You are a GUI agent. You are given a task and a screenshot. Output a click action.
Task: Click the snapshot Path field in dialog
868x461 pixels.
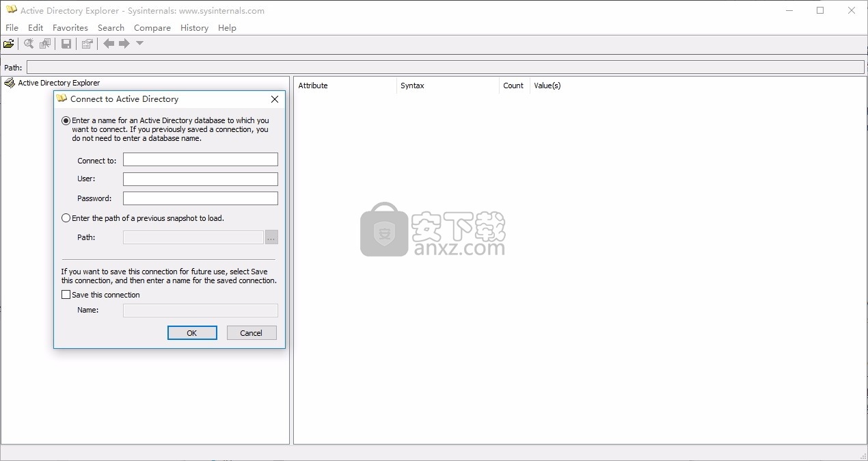tap(193, 237)
